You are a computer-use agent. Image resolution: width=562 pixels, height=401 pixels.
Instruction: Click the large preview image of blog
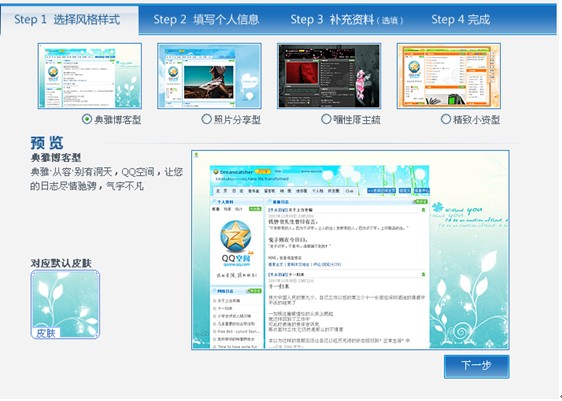(x=350, y=250)
